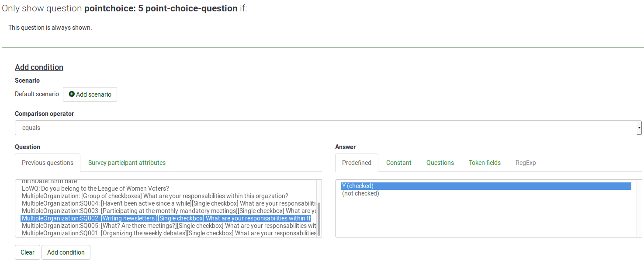
Task: Click the Comparison operator dropdown arrow
Action: (639, 128)
